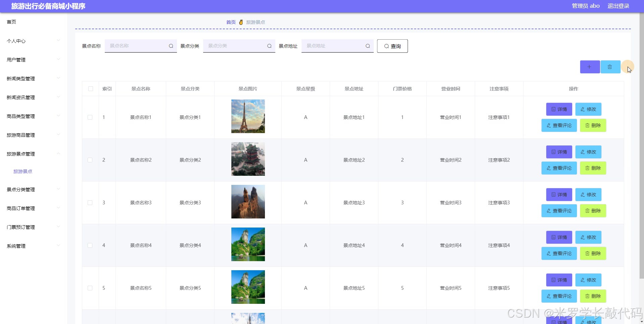Click 修改 for row 景点名称4
Image resolution: width=644 pixels, height=324 pixels.
click(588, 237)
